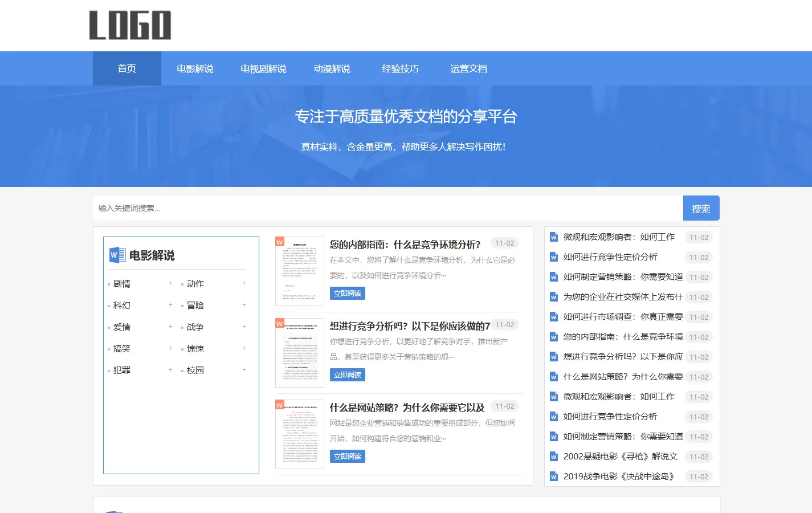Click Word icon next to 为您的企业在社交媒体上发布什

(x=553, y=297)
